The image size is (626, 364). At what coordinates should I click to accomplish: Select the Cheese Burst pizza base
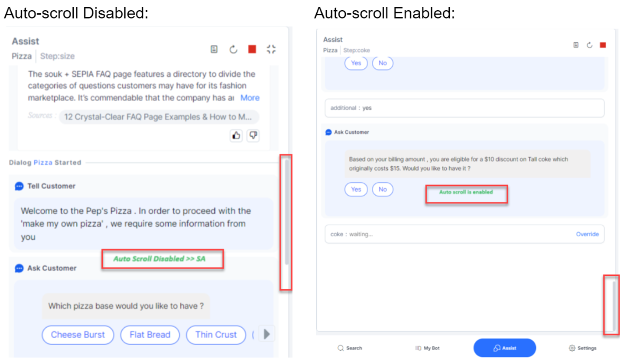pos(78,335)
